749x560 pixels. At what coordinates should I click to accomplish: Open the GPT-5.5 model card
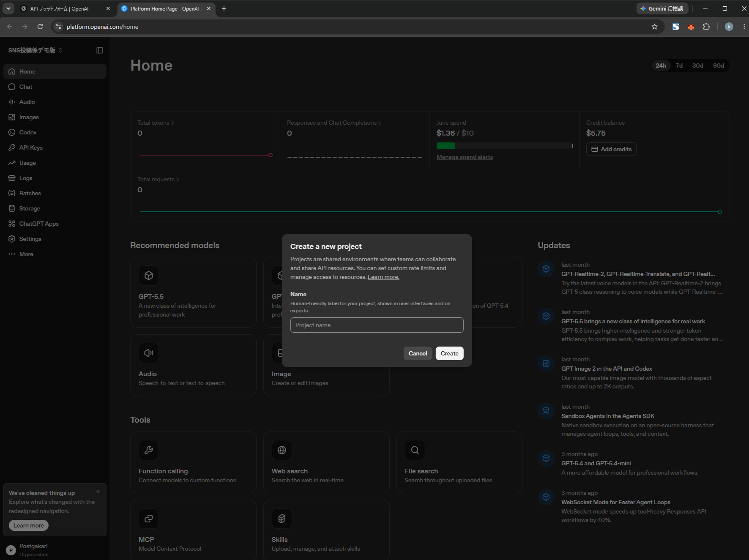[193, 292]
